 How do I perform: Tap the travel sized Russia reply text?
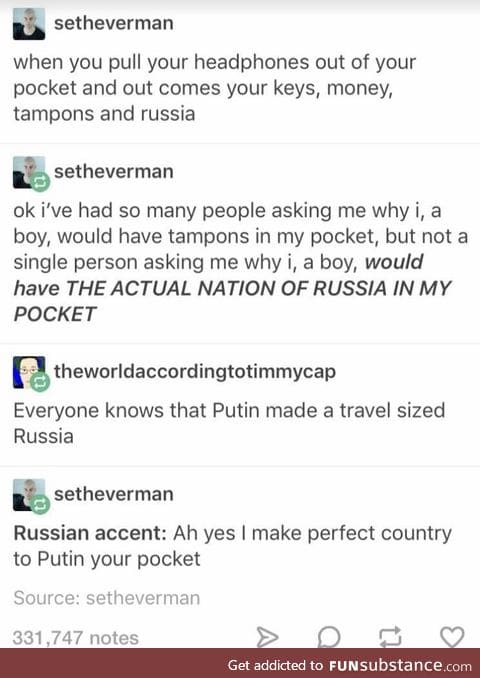coord(229,423)
